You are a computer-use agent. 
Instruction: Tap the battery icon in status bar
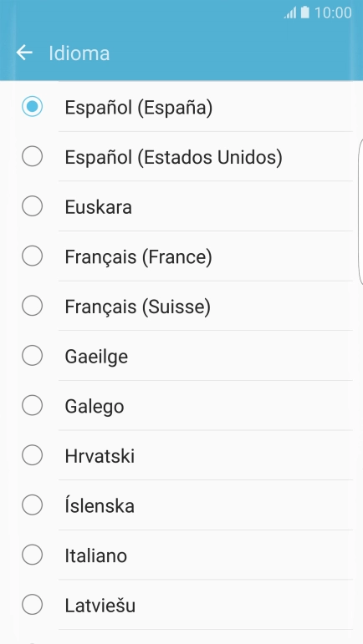tap(304, 13)
